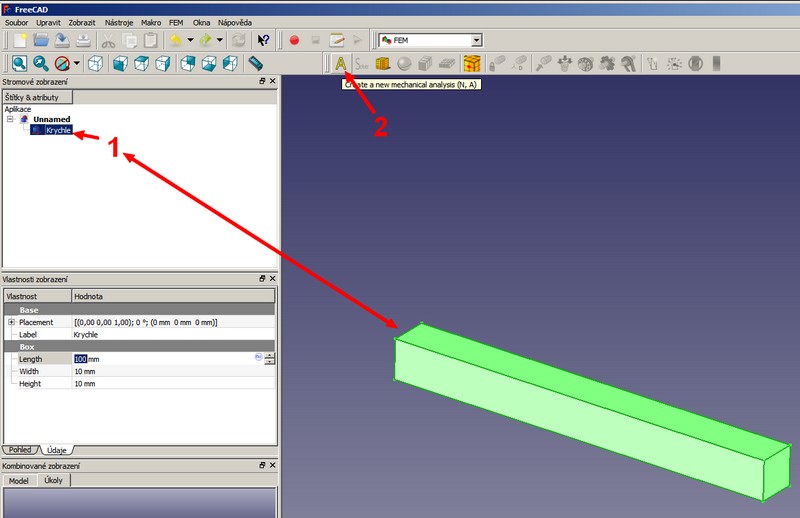800x518 pixels.
Task: Open the draw style dropdown arrow
Action: pyautogui.click(x=76, y=64)
